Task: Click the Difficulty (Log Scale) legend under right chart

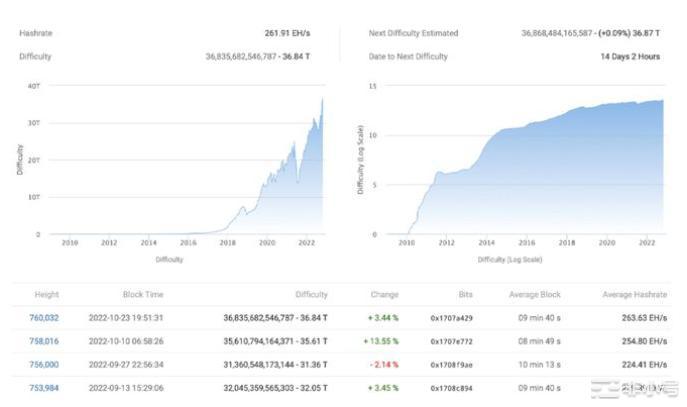Action: 505,259
